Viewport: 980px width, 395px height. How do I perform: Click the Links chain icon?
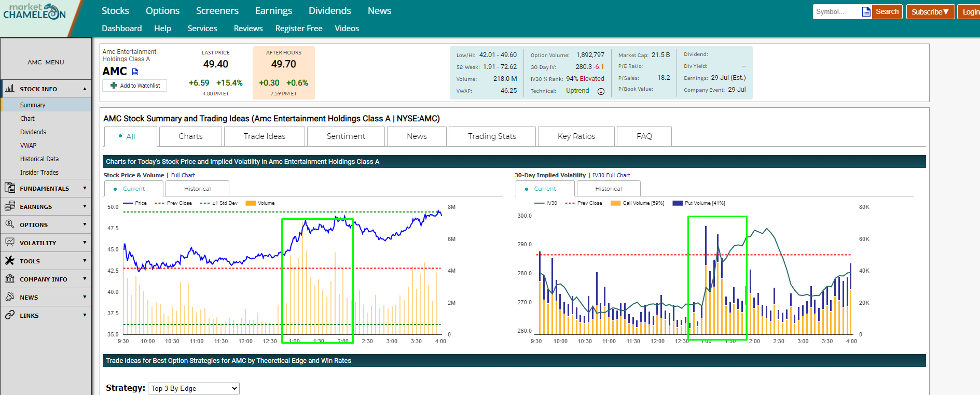pos(10,315)
